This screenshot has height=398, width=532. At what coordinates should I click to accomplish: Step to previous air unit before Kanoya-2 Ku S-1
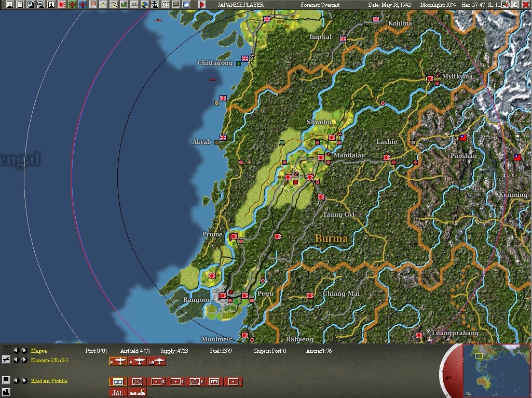coord(16,360)
